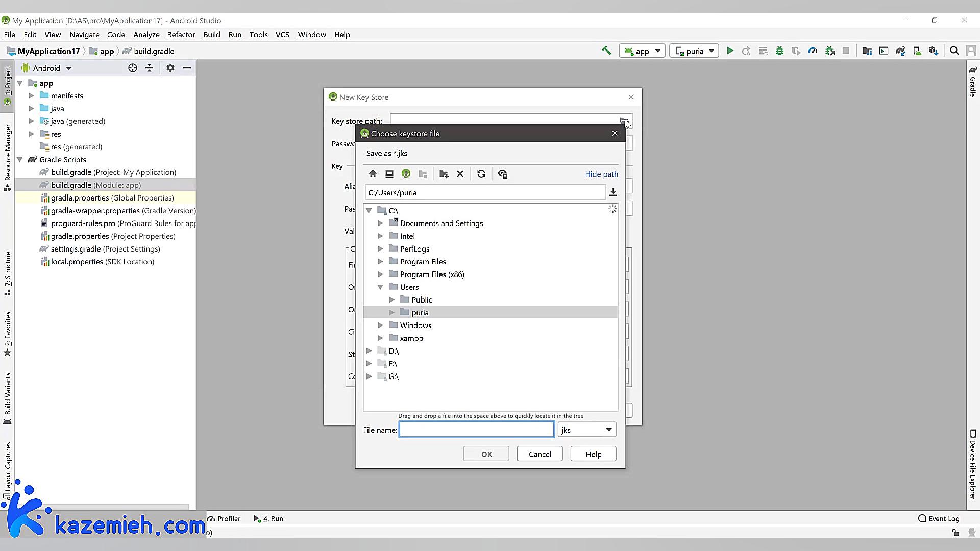Expand the D:\ drive node
Viewport: 980px width, 551px height.
click(x=369, y=350)
